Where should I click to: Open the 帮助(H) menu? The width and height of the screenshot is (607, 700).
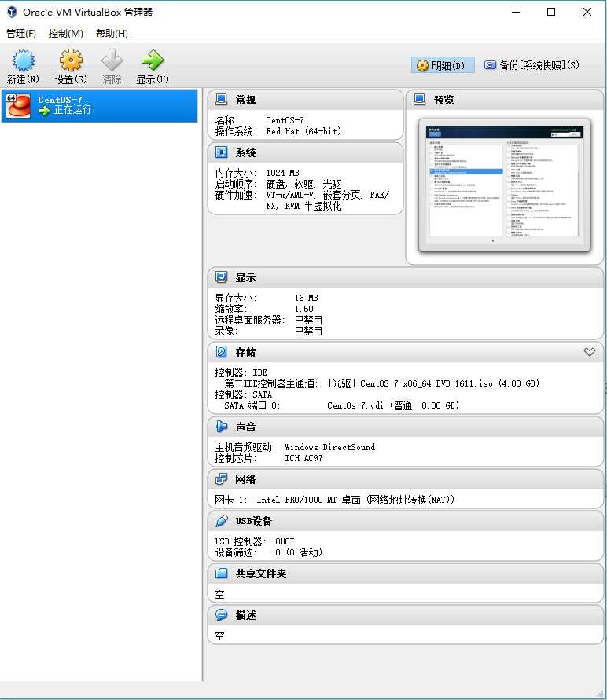tap(112, 34)
